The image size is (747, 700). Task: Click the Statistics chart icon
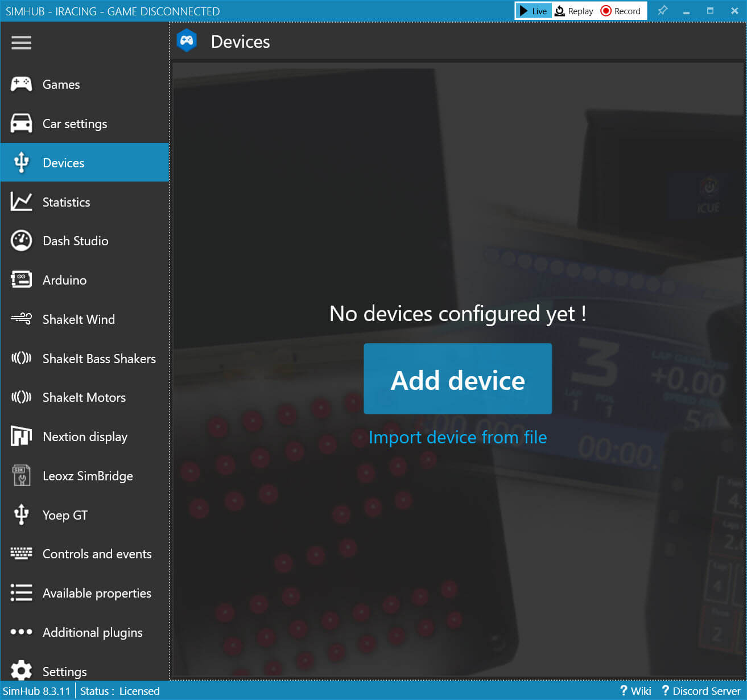point(22,202)
